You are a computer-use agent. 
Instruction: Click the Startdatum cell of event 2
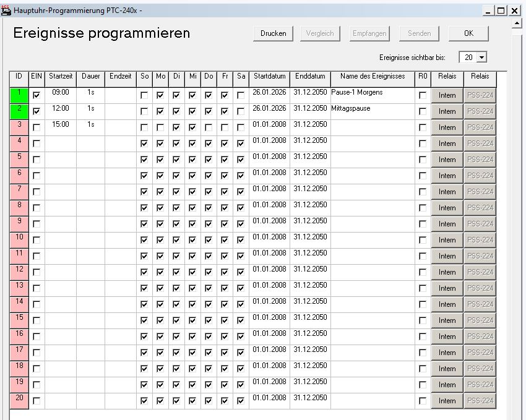coord(269,109)
